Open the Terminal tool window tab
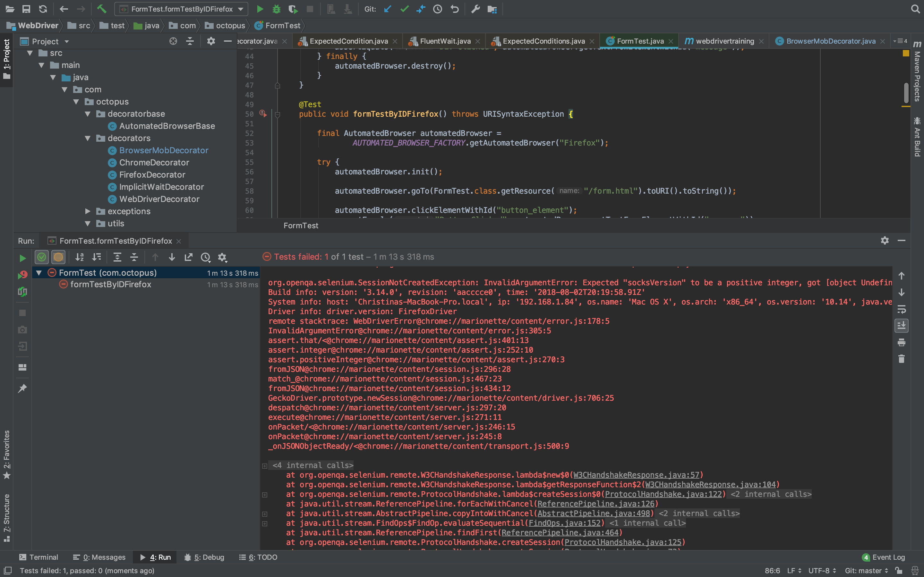 (x=38, y=557)
